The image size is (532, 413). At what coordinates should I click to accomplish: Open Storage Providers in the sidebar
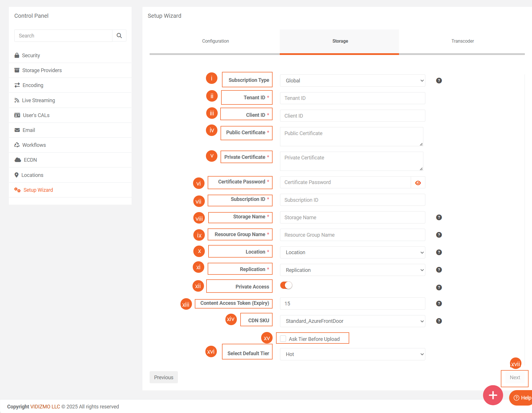[x=42, y=70]
